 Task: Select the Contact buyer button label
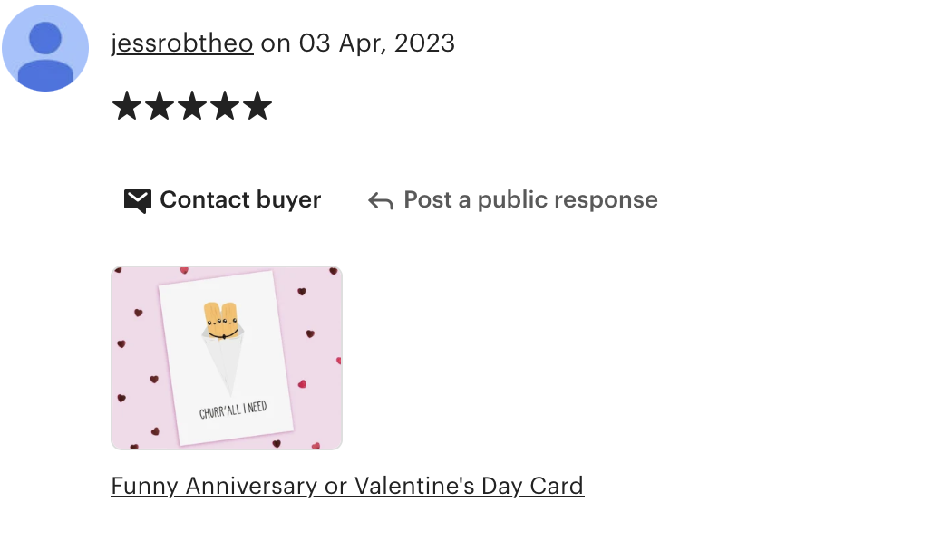tap(240, 199)
